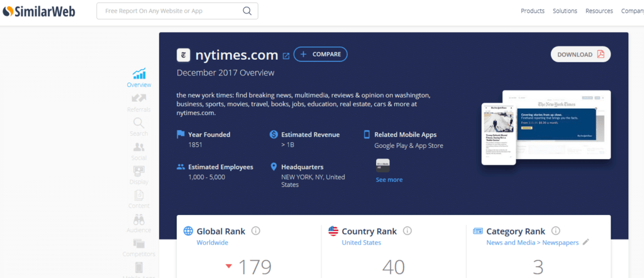
Task: Open the Audience sidebar section
Action: 139,223
